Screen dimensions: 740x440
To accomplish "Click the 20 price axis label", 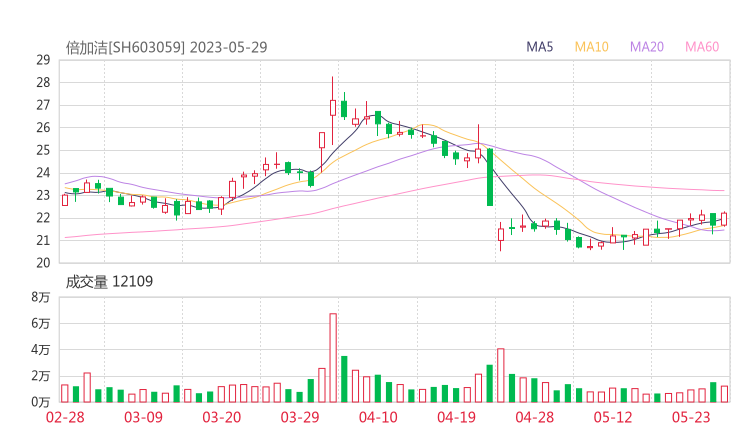I will (43, 263).
